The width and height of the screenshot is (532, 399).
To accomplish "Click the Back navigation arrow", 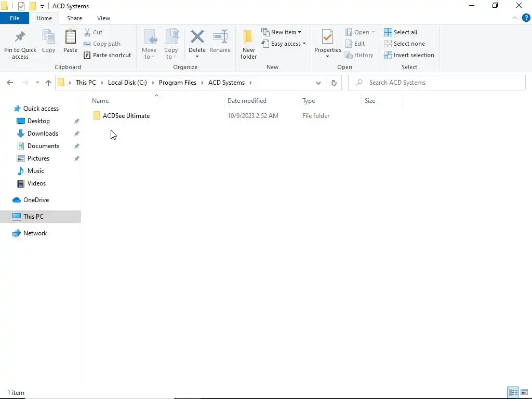I will point(10,83).
